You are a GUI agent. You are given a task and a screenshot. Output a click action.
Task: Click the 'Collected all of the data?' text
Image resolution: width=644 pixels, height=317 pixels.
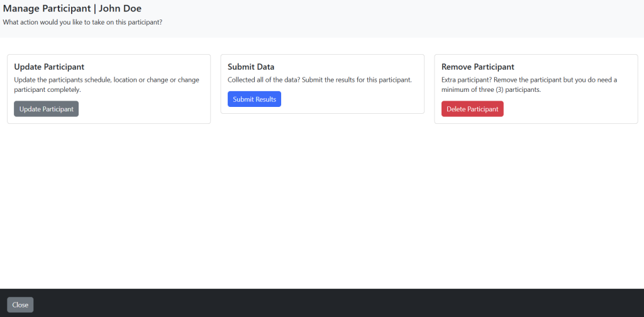click(319, 80)
